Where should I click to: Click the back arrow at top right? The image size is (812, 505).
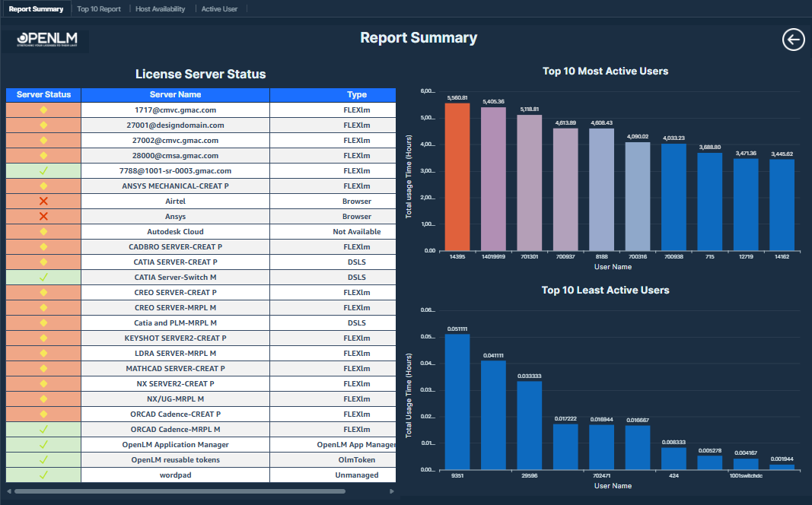click(x=793, y=40)
